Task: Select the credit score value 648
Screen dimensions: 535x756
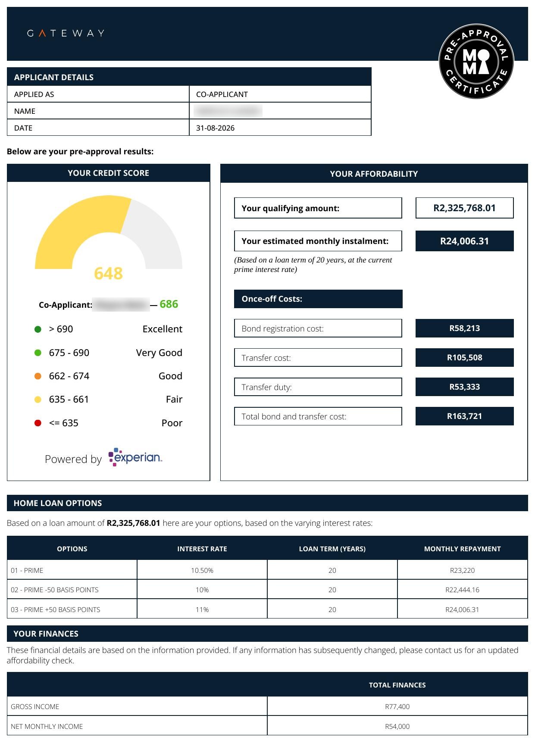Action: [109, 273]
